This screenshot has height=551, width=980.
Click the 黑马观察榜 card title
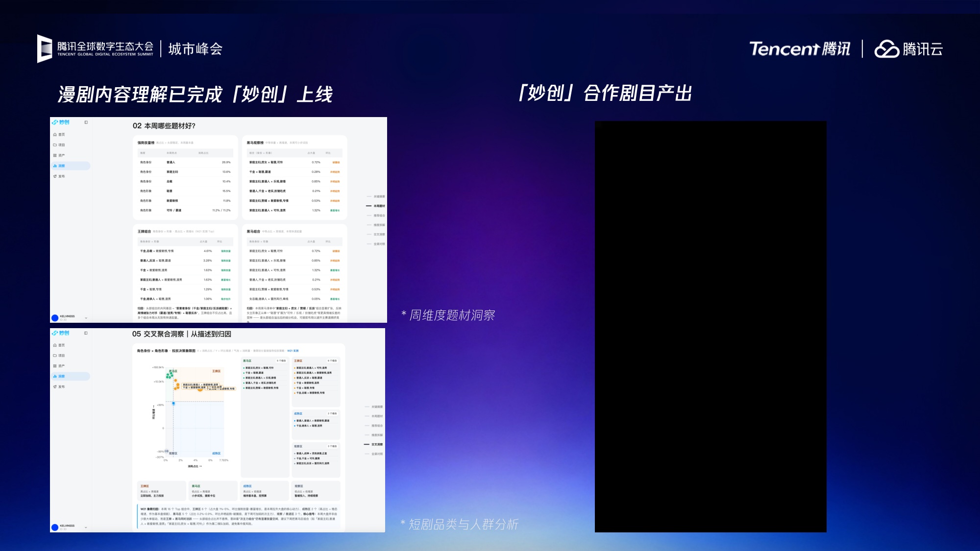pyautogui.click(x=255, y=143)
